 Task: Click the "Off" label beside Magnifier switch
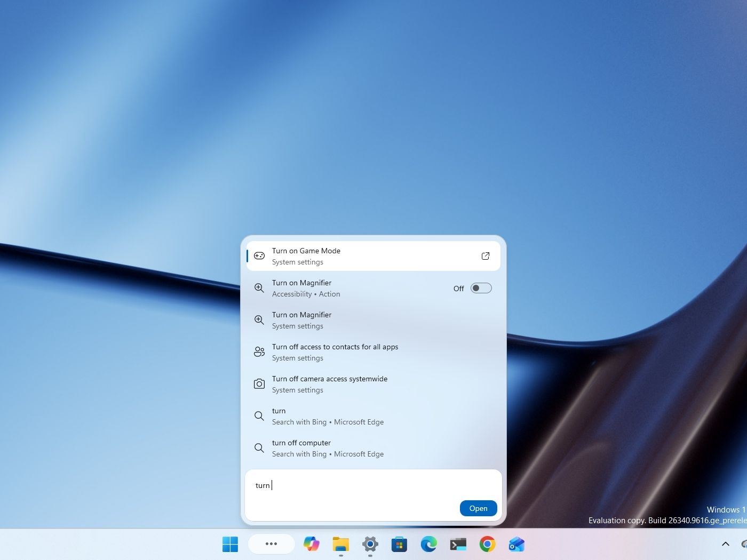coord(459,289)
